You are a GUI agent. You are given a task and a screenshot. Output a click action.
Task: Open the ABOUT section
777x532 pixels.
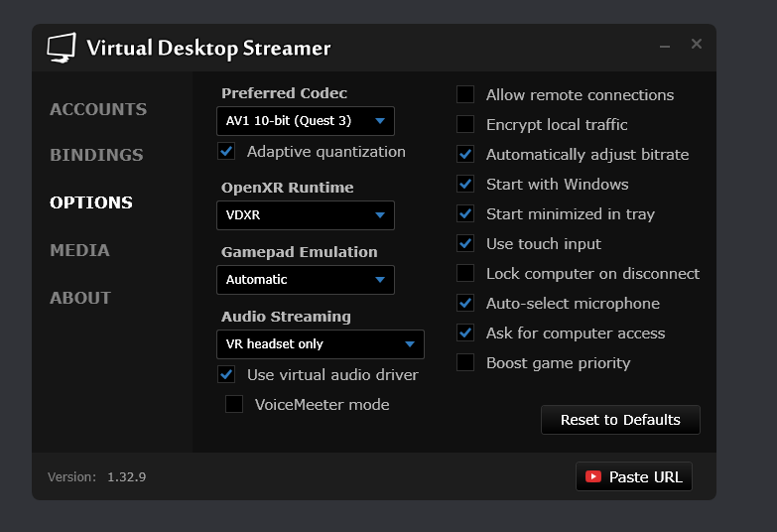[x=80, y=298]
